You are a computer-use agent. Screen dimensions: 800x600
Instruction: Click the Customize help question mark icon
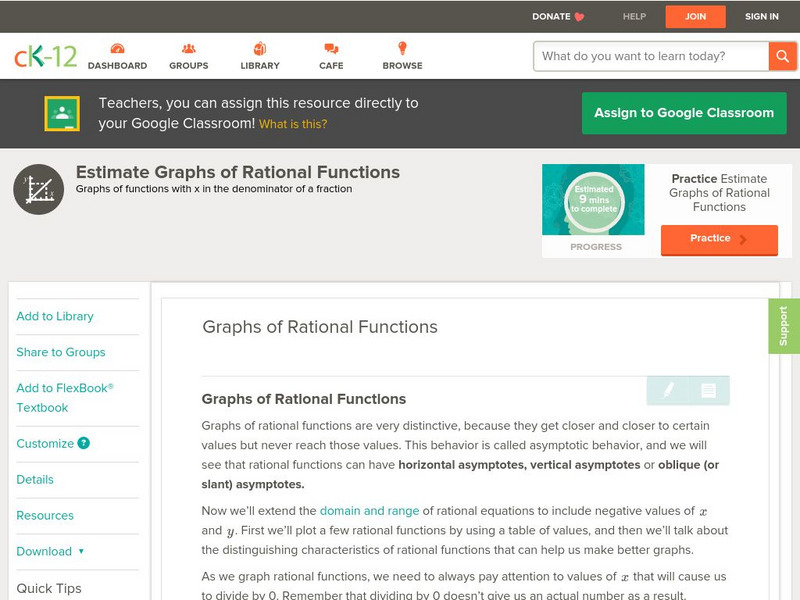point(84,443)
